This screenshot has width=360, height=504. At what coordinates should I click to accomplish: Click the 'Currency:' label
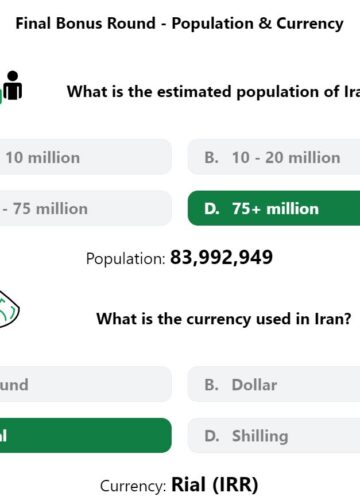click(133, 486)
